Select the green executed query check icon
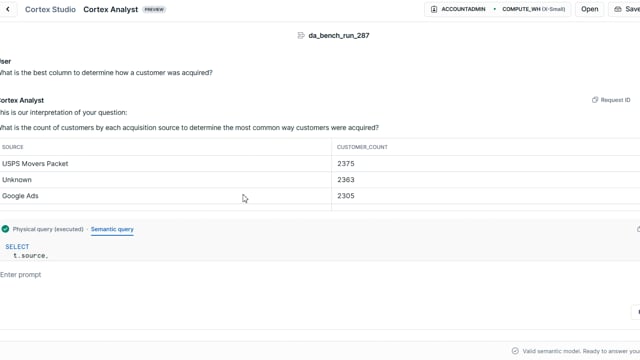The width and height of the screenshot is (640, 360). [5, 229]
